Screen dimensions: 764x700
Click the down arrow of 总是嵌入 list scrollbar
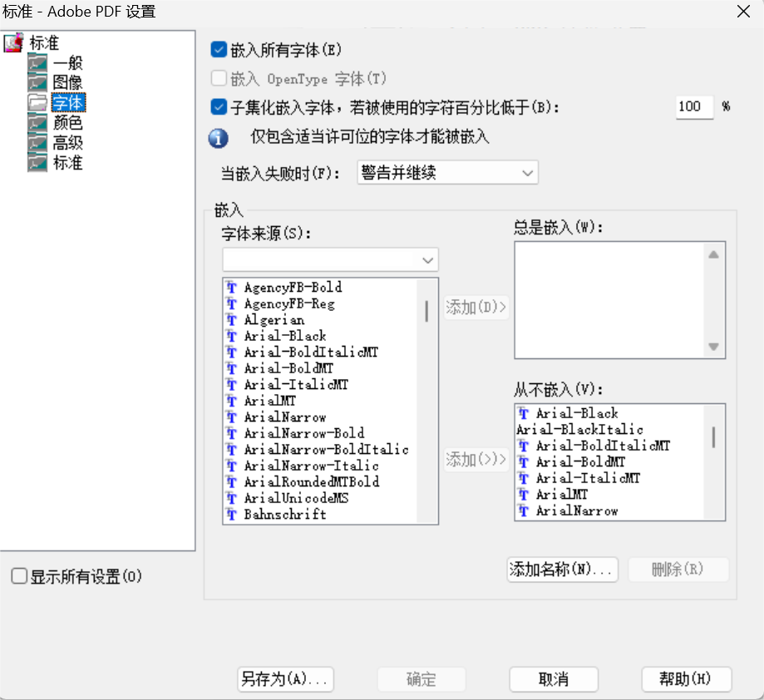point(714,347)
